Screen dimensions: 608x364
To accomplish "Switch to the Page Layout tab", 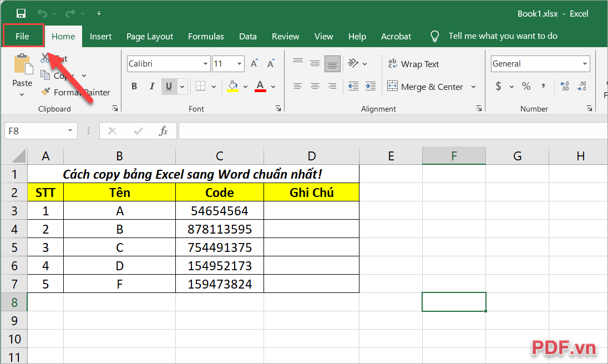I will [150, 37].
